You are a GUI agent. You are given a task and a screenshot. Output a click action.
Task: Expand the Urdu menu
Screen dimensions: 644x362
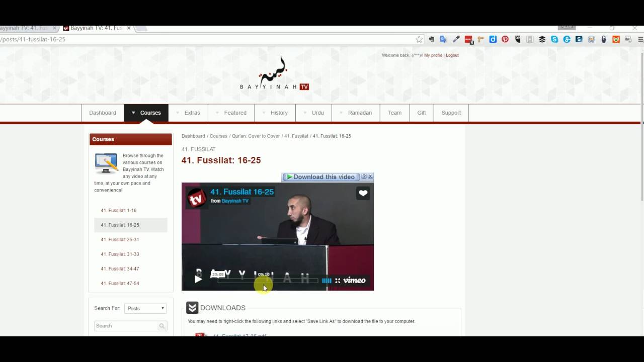(x=314, y=113)
